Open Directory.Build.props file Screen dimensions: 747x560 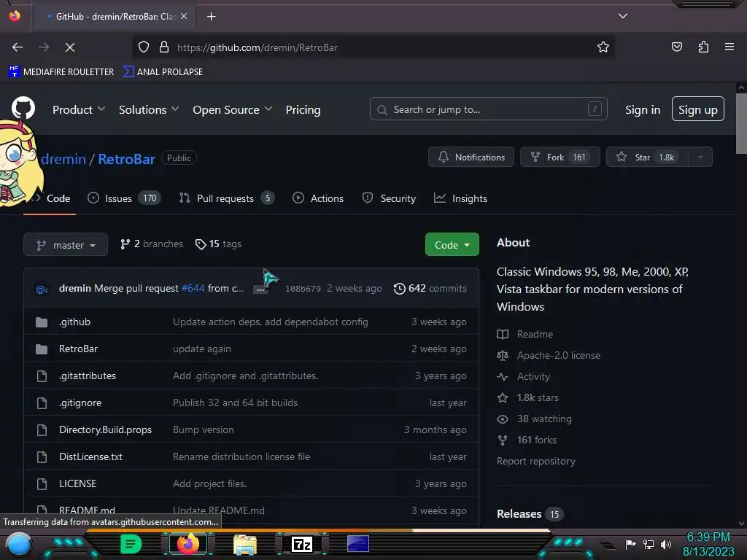(105, 429)
